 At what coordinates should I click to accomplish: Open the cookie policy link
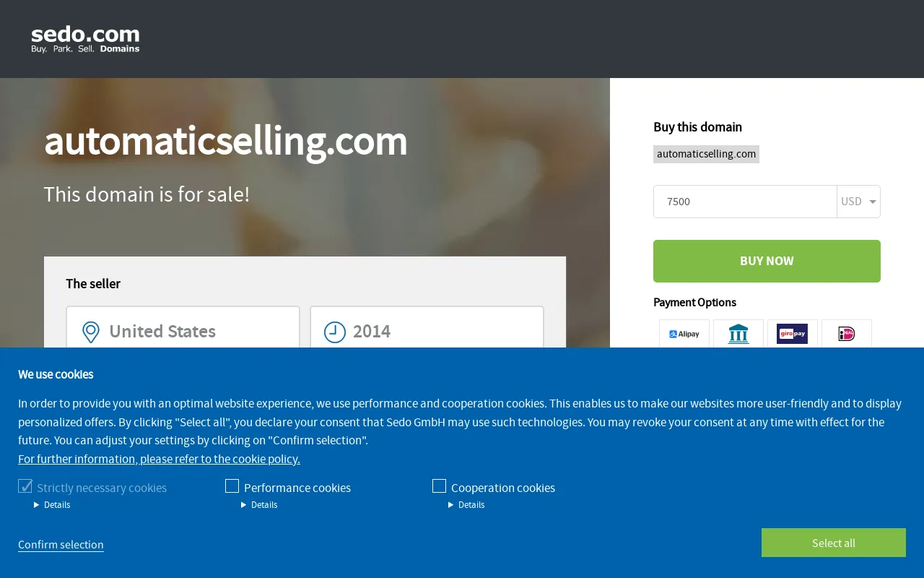[159, 459]
